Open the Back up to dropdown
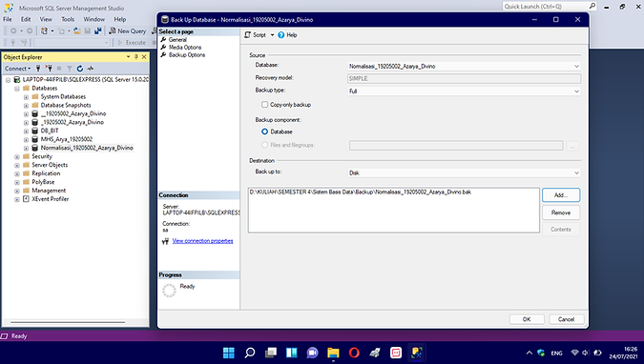Viewport: 644px width, 364px height. [464, 172]
